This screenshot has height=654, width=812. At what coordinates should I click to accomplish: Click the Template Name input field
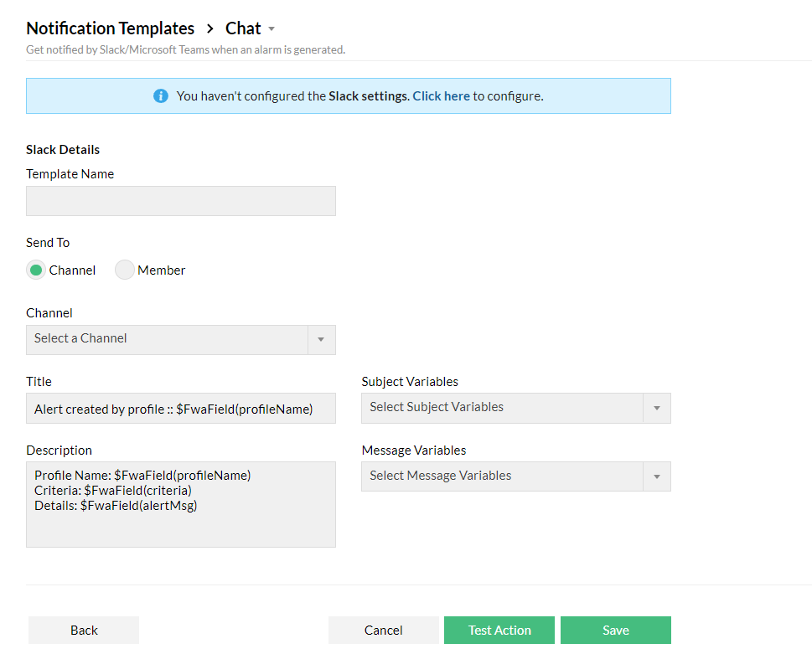point(181,201)
